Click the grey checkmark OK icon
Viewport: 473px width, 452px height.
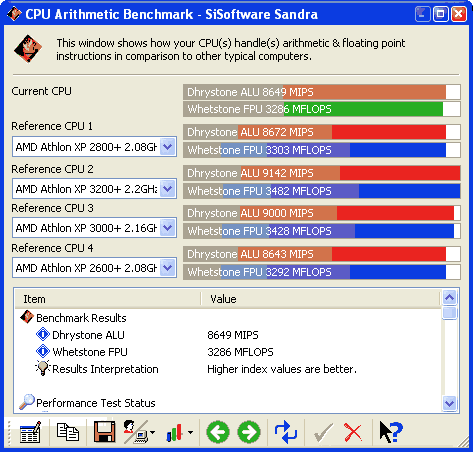[323, 433]
